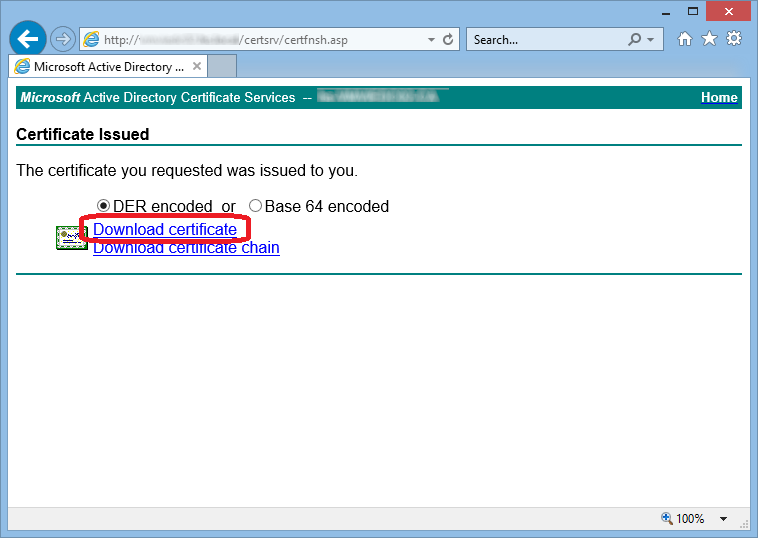Click the browser Back arrow button
Screen dimensions: 758x538
coord(28,39)
